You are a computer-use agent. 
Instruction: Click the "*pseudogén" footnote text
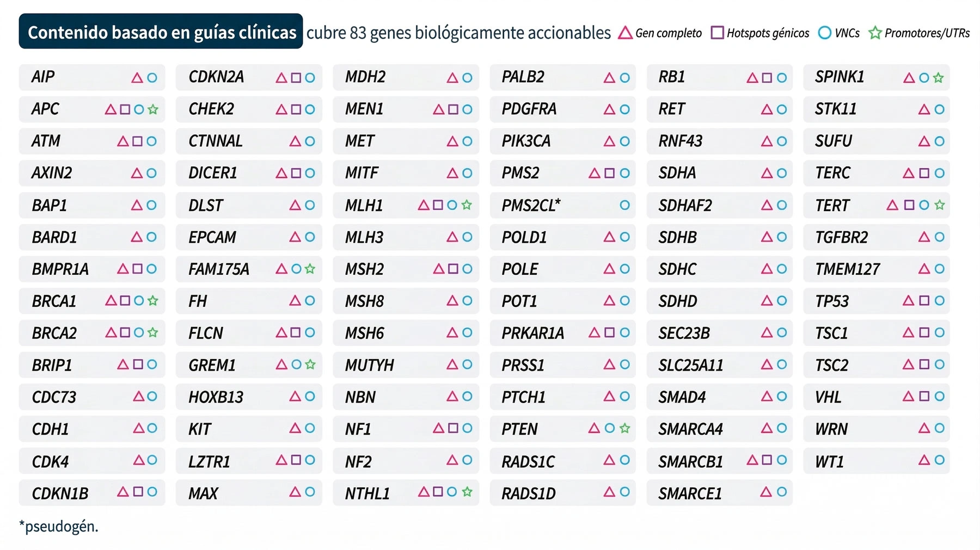(59, 527)
